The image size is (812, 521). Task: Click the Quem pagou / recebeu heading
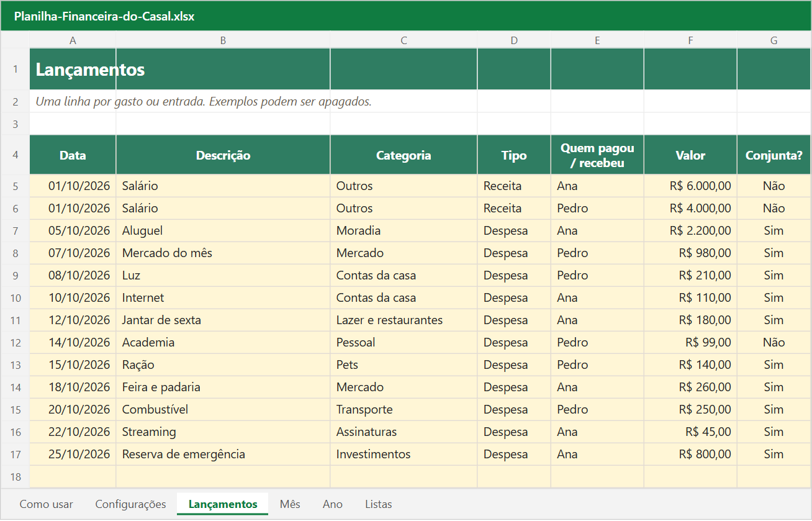coord(597,155)
